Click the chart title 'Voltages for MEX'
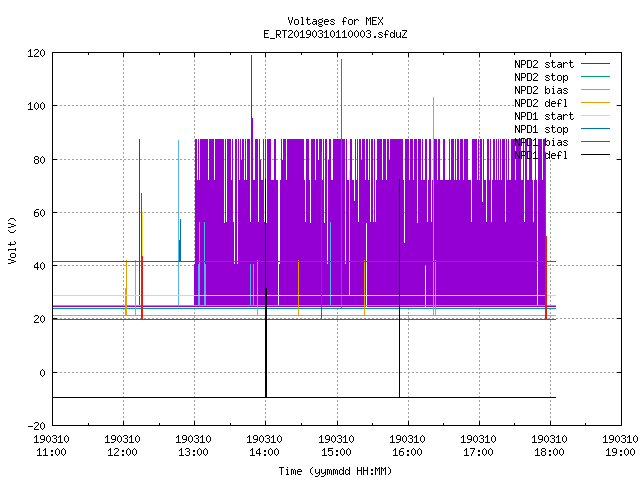640x480 pixels. point(335,21)
